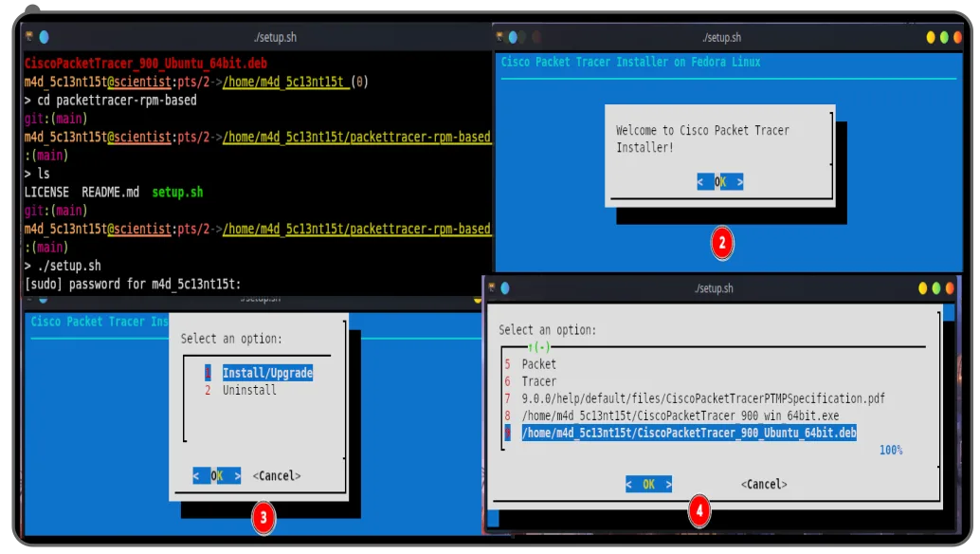Click README.md in the ls output
980x554 pixels.
[x=110, y=192]
